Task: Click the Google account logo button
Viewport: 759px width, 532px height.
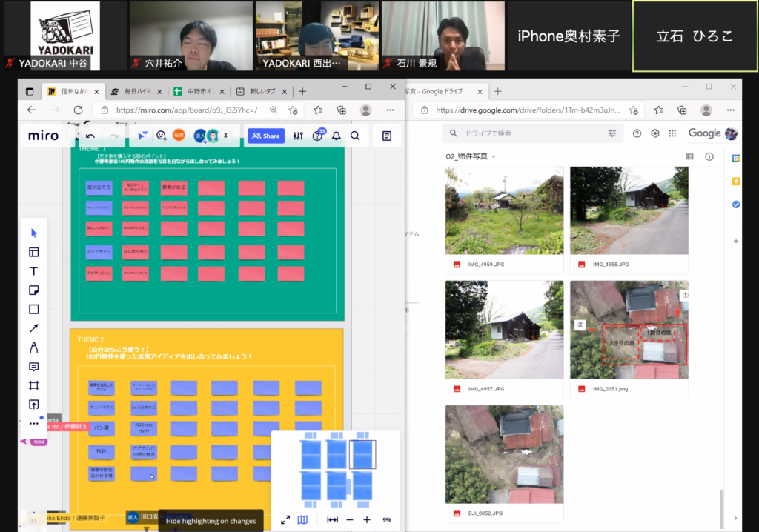Action: (x=712, y=133)
